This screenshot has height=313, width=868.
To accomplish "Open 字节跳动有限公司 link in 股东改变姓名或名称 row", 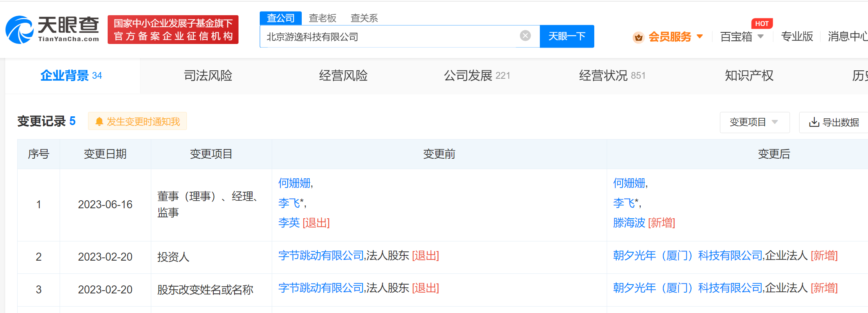I will click(x=321, y=288).
